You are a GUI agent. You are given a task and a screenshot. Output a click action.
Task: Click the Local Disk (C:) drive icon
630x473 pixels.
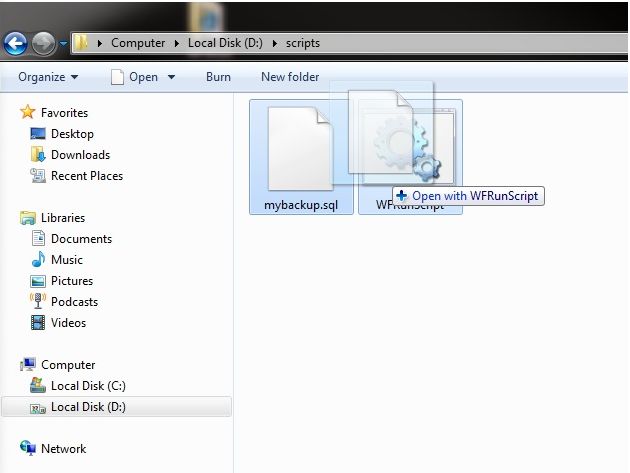point(38,385)
